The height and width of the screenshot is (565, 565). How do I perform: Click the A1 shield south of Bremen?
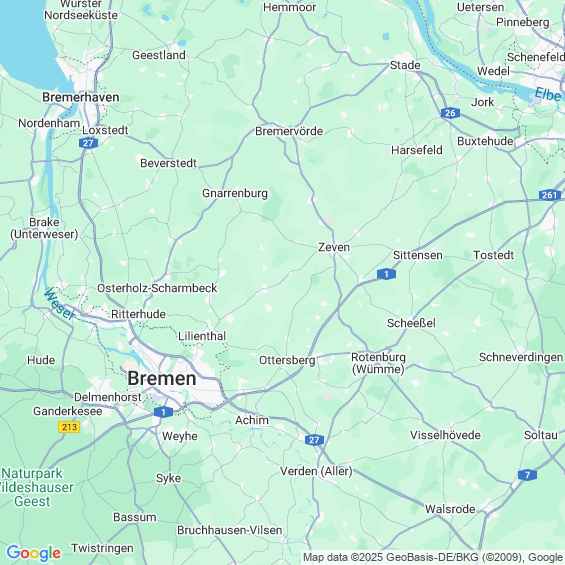(163, 412)
